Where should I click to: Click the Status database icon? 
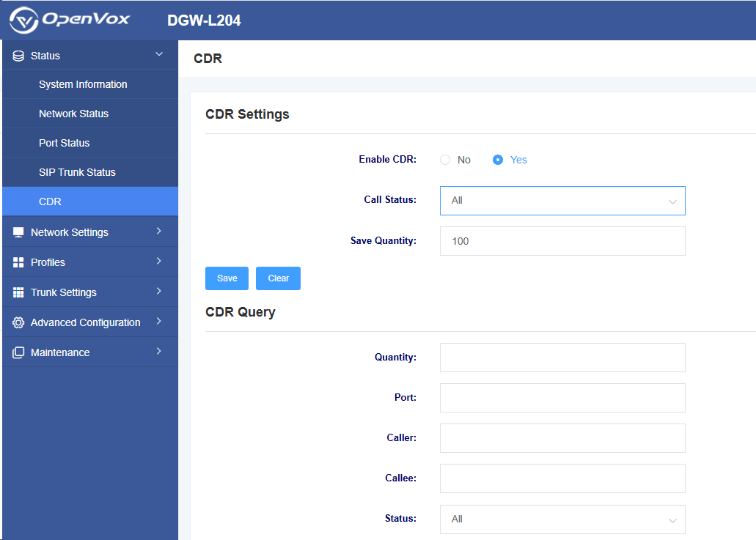pyautogui.click(x=18, y=56)
